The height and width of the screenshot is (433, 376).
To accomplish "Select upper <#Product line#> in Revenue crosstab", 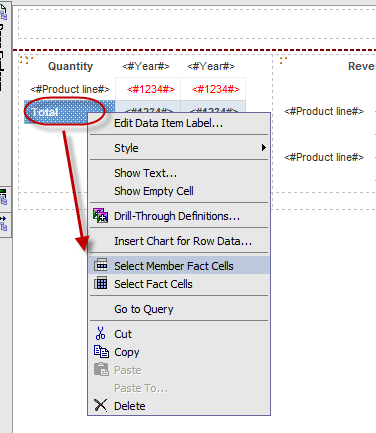I will tap(324, 111).
